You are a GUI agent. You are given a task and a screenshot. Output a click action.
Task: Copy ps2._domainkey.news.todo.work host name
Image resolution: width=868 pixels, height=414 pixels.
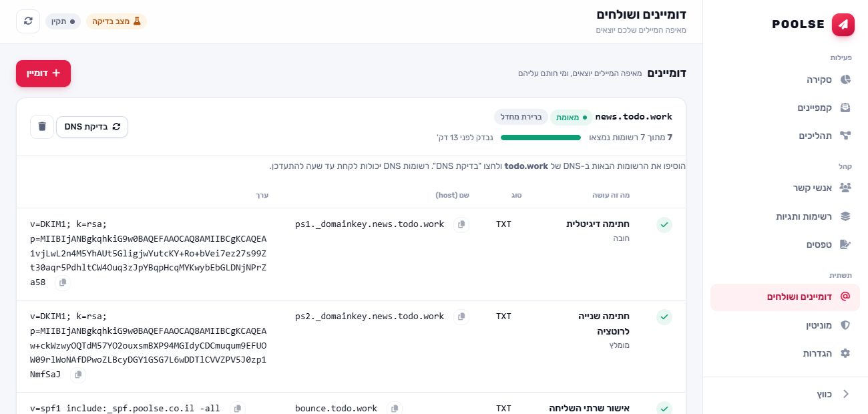point(461,317)
